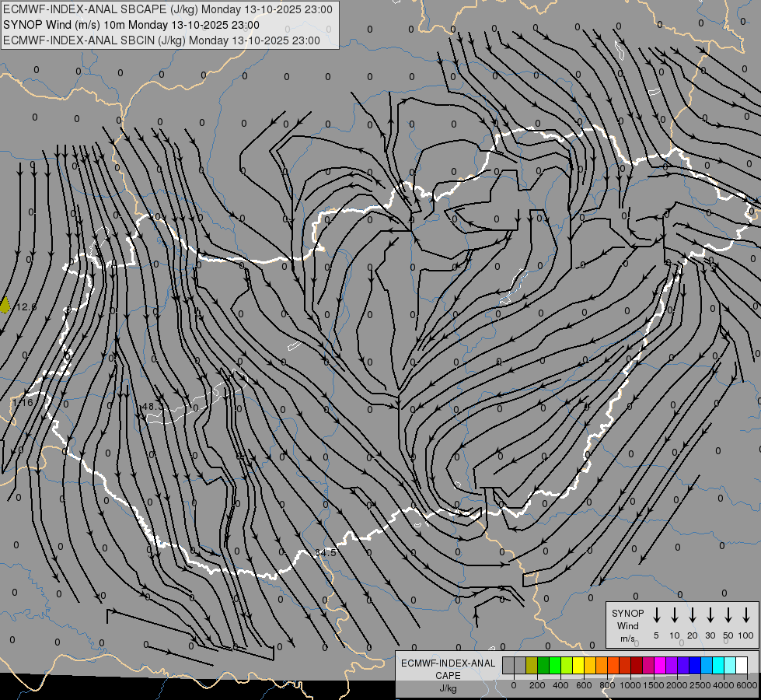This screenshot has height=700, width=761.
Task: Click the SBCIN title line at top
Action: click(162, 40)
